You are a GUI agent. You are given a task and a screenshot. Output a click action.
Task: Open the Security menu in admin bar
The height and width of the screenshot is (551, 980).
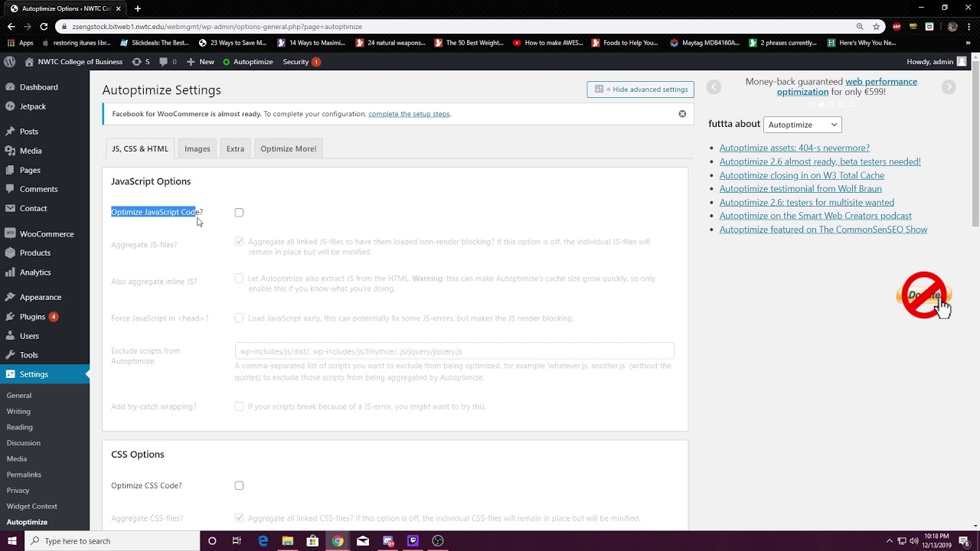point(302,61)
